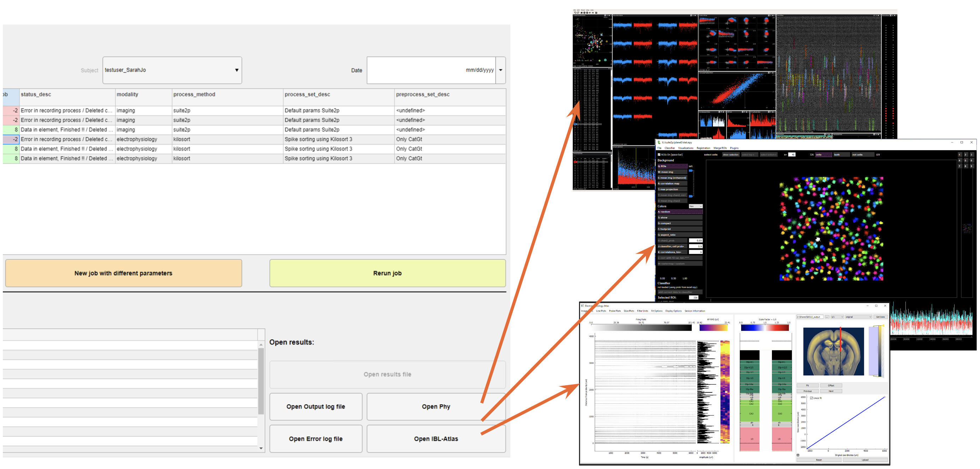
Task: Click the 'Next' button in Atlas
Action: 831,391
